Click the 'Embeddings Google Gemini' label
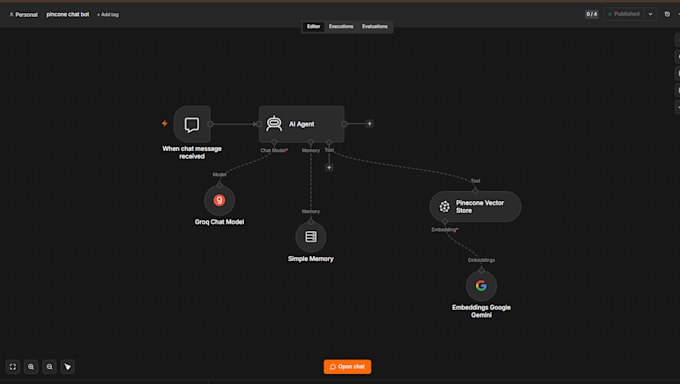 pyautogui.click(x=481, y=311)
